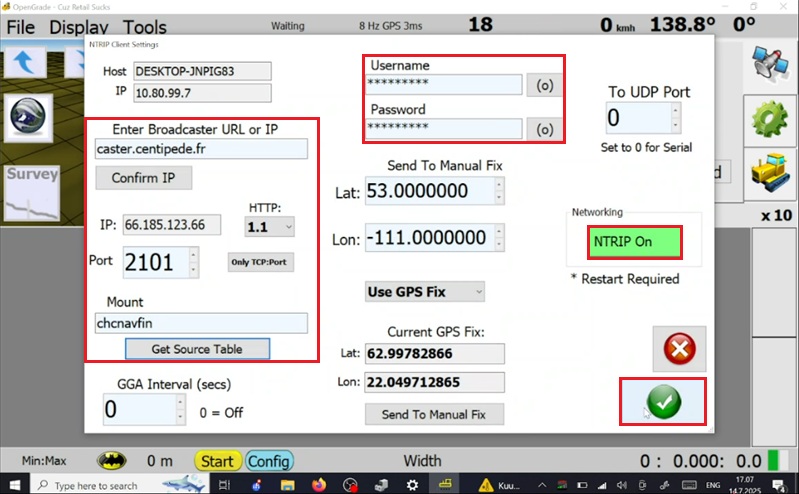Image resolution: width=799 pixels, height=494 pixels.
Task: Click the Port number stepper arrows
Action: click(x=195, y=263)
